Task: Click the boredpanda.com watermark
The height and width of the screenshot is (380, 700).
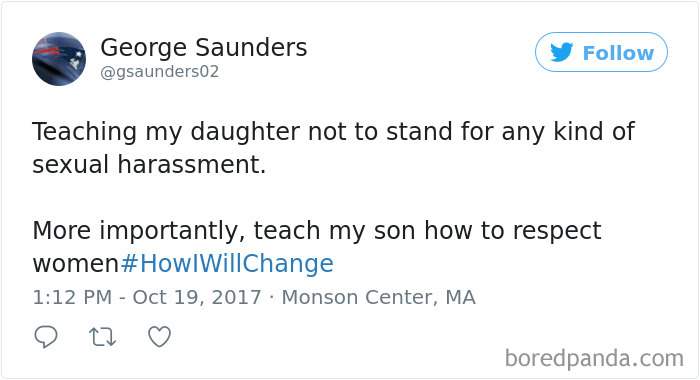Action: point(594,358)
